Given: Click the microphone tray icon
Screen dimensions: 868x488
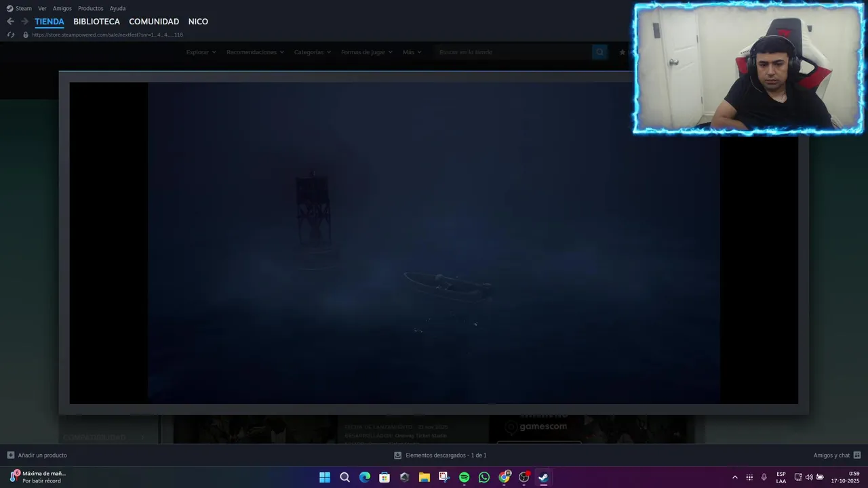Looking at the screenshot, I should (x=764, y=477).
